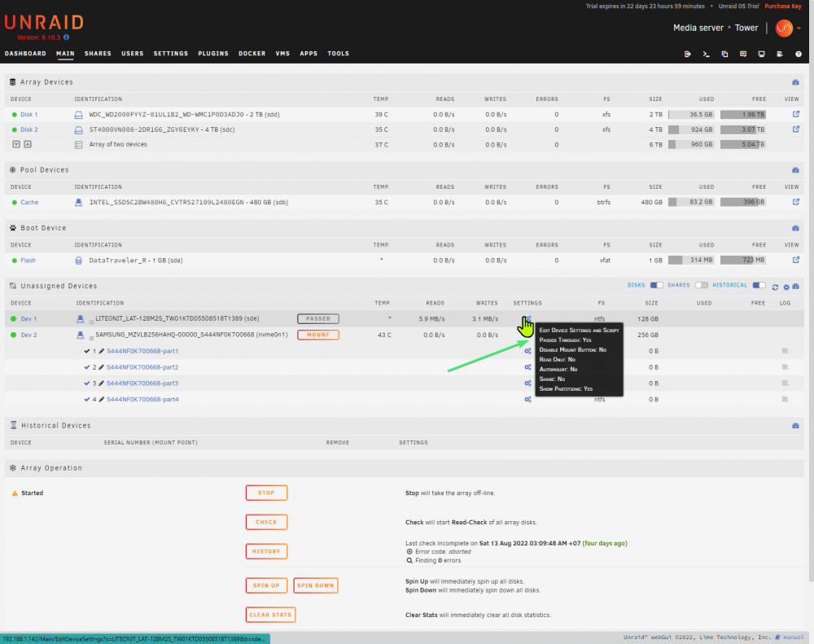Click drive icon beside INTEL_SSDSC2BW480H6
The image size is (814, 644).
click(x=78, y=203)
